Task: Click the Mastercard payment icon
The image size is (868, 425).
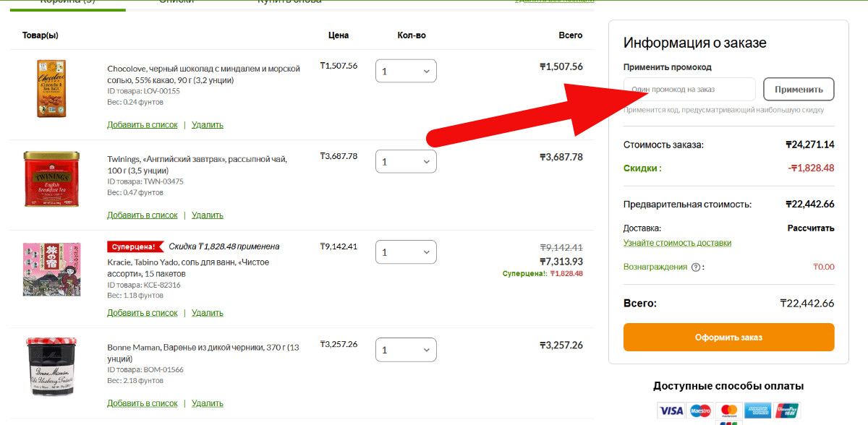Action: (x=728, y=411)
